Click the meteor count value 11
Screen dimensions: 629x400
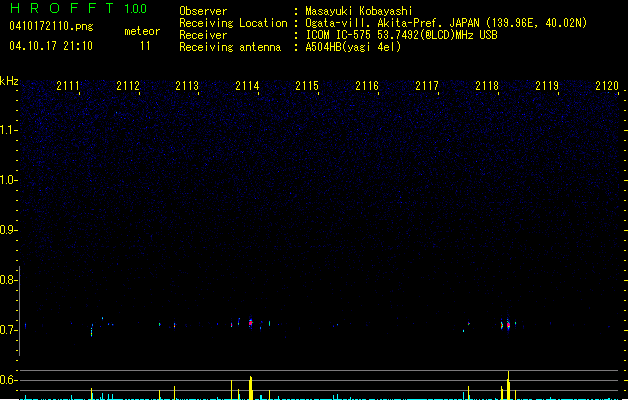(145, 46)
